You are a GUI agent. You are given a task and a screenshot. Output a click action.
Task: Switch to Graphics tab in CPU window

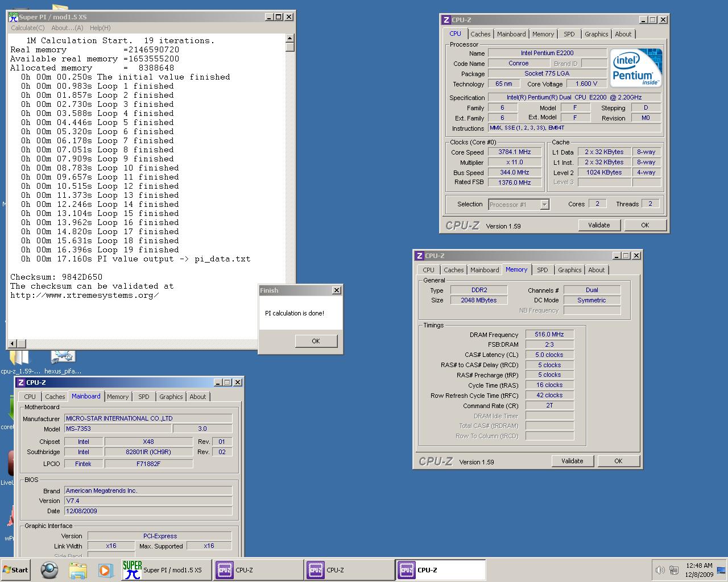[597, 34]
